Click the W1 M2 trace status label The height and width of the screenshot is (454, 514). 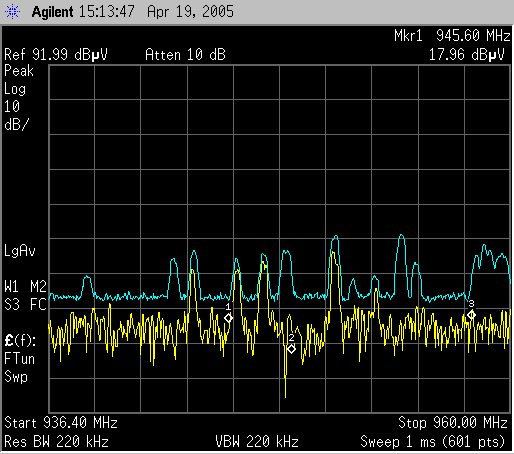pyautogui.click(x=25, y=287)
